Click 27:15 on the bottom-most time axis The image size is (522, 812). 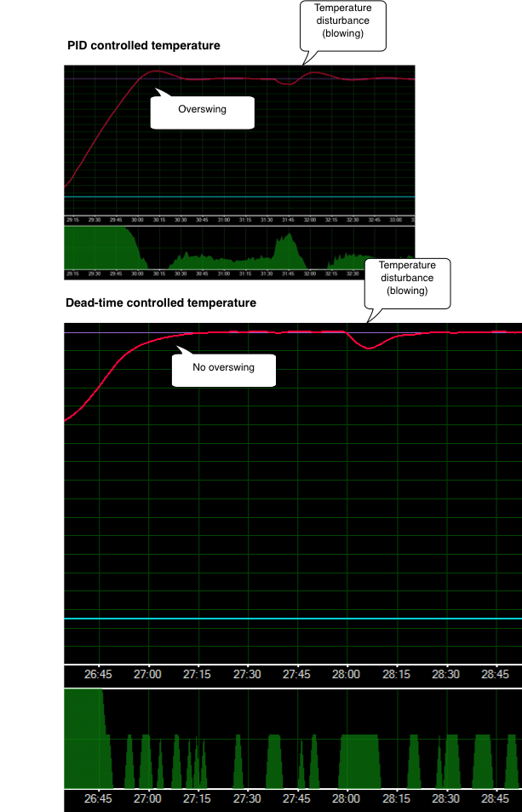198,799
